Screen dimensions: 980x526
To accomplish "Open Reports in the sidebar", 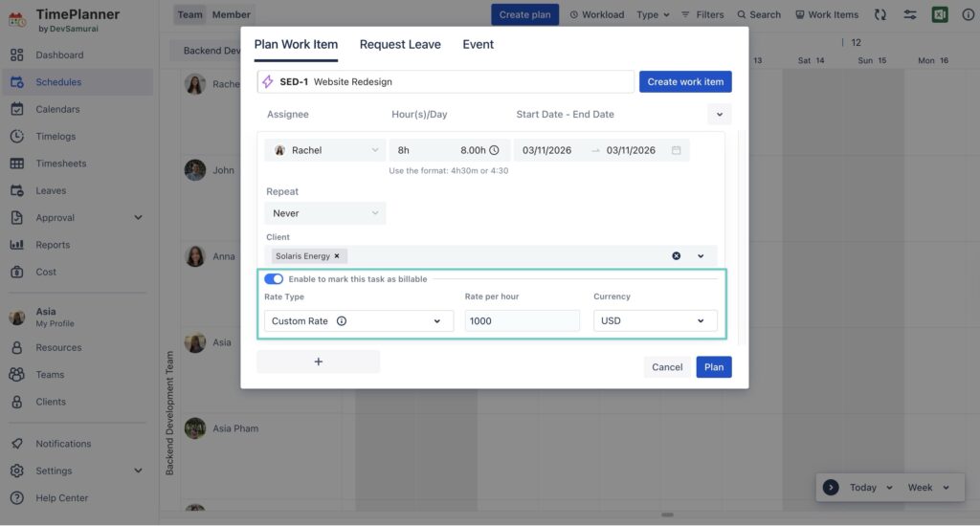I will point(53,245).
